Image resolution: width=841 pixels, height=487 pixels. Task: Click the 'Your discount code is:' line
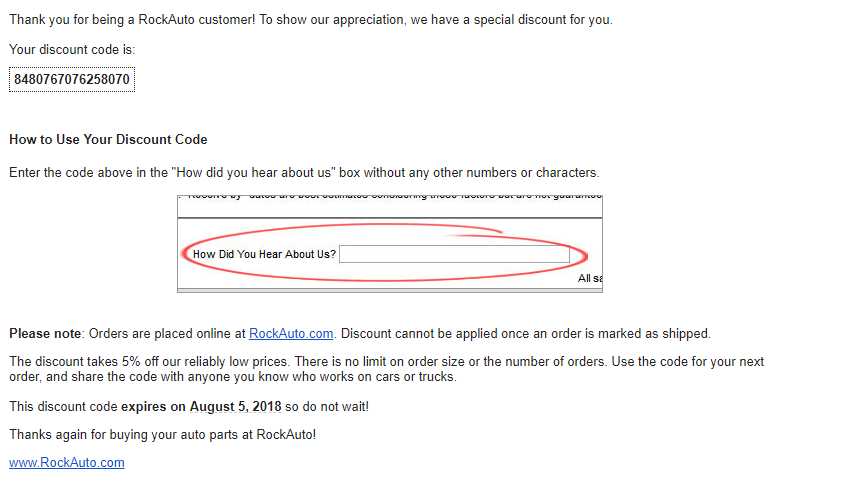[72, 49]
